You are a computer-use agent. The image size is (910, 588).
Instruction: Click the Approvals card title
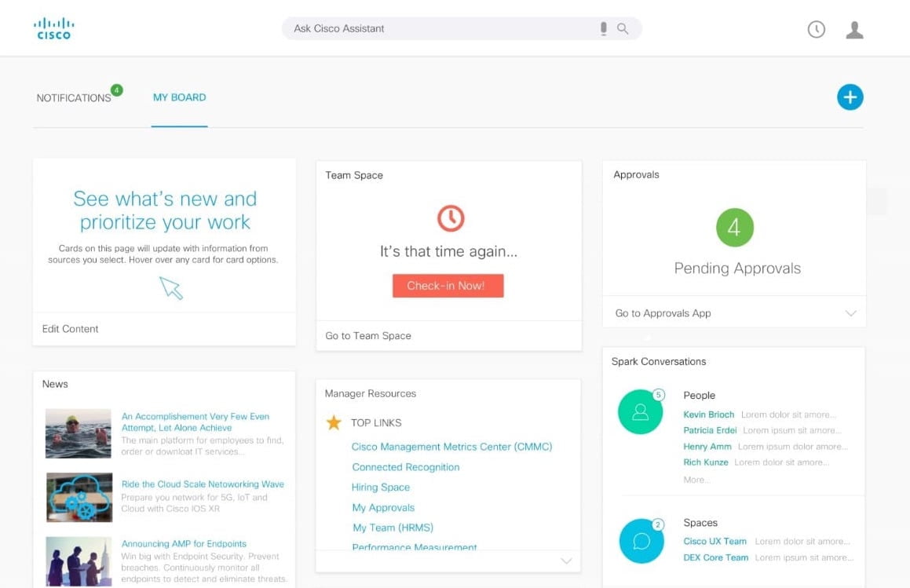tap(636, 174)
